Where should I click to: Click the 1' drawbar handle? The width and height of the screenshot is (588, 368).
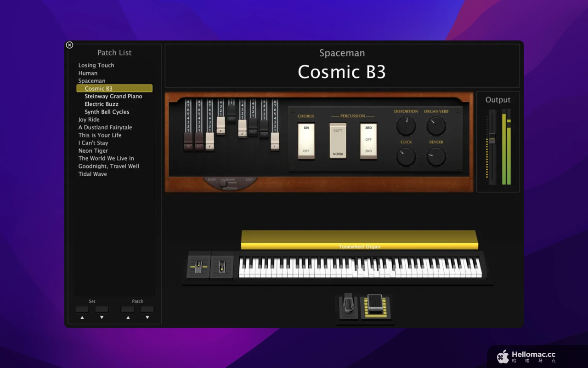click(x=275, y=142)
